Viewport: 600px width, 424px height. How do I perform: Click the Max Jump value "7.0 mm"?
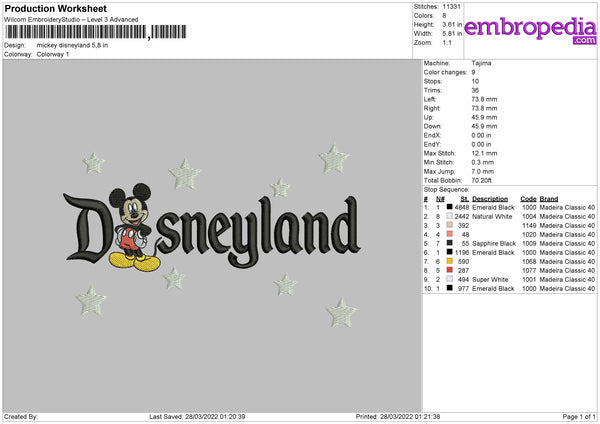483,171
